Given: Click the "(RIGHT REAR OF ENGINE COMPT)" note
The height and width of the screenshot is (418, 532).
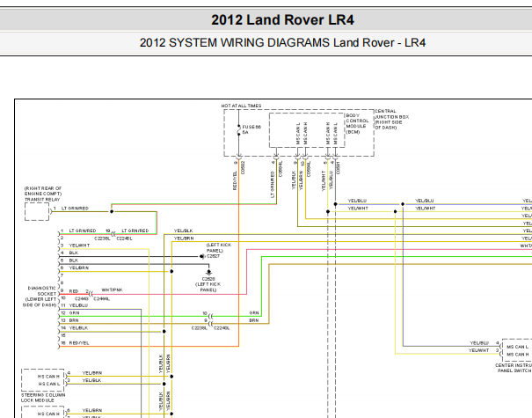Looking at the screenshot, I should click(x=43, y=191).
